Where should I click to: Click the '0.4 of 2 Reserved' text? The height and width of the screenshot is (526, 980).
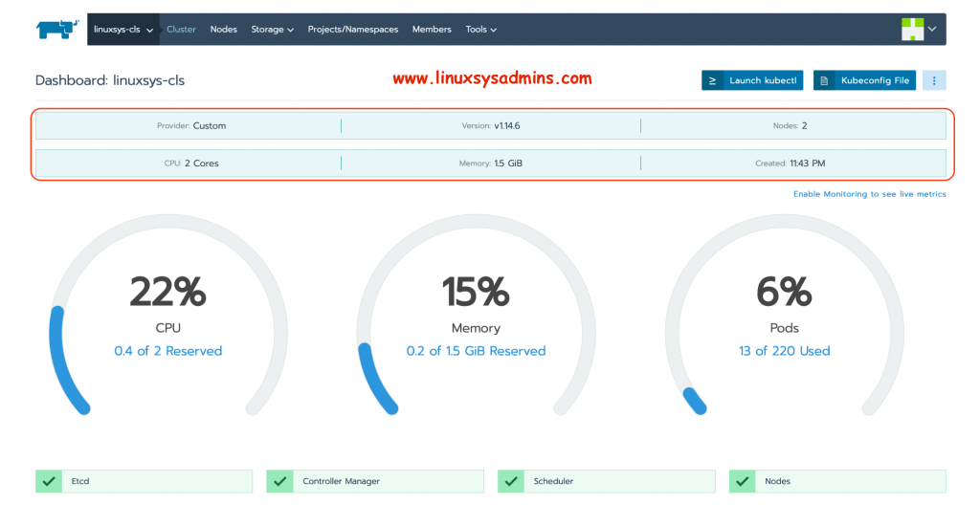pyautogui.click(x=168, y=351)
